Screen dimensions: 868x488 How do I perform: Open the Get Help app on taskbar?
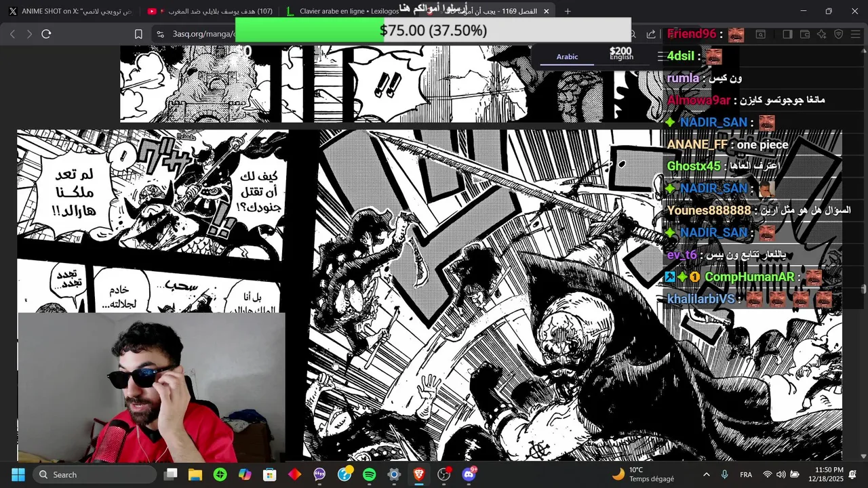pos(344,474)
